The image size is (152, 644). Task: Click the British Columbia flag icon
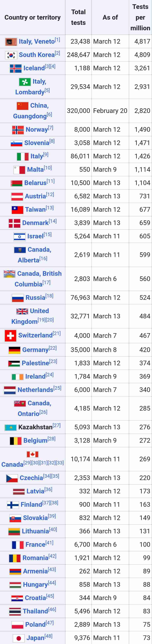[10, 274]
